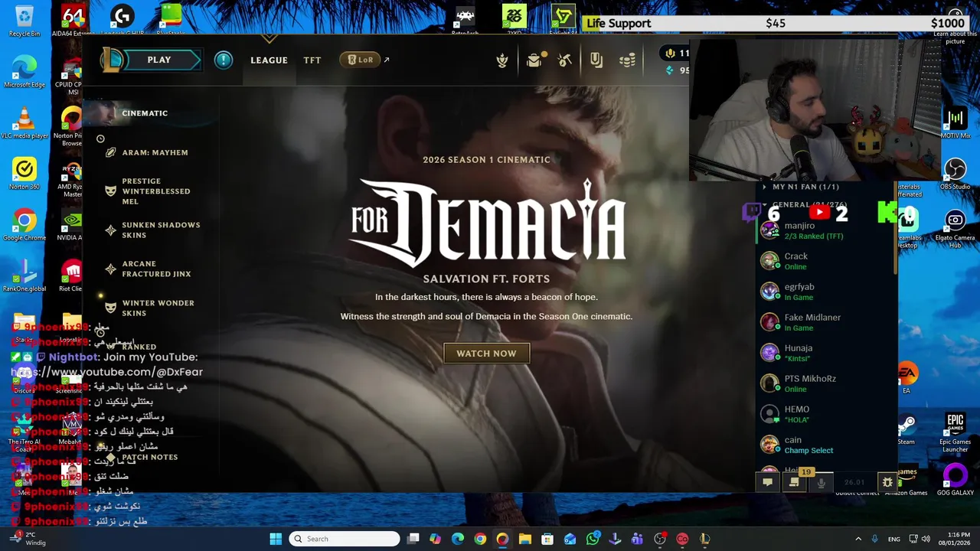Viewport: 980px width, 551px height.
Task: Toggle the voice microphone icon in social bar
Action: click(822, 482)
